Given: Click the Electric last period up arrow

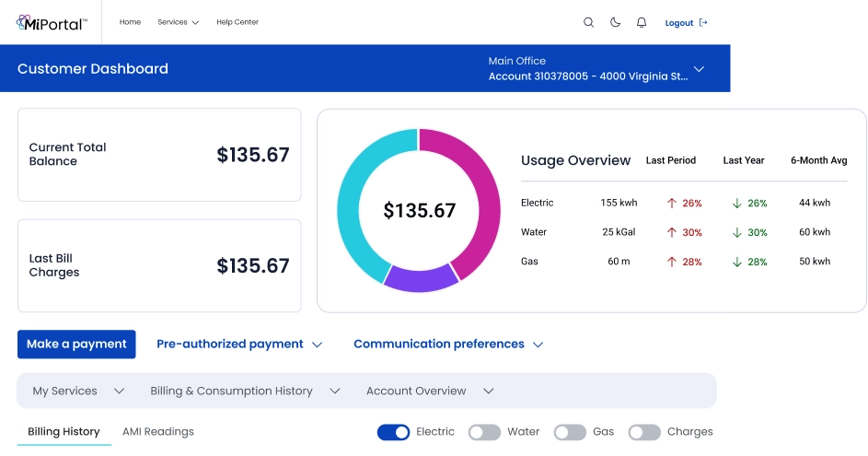Looking at the screenshot, I should point(672,203).
